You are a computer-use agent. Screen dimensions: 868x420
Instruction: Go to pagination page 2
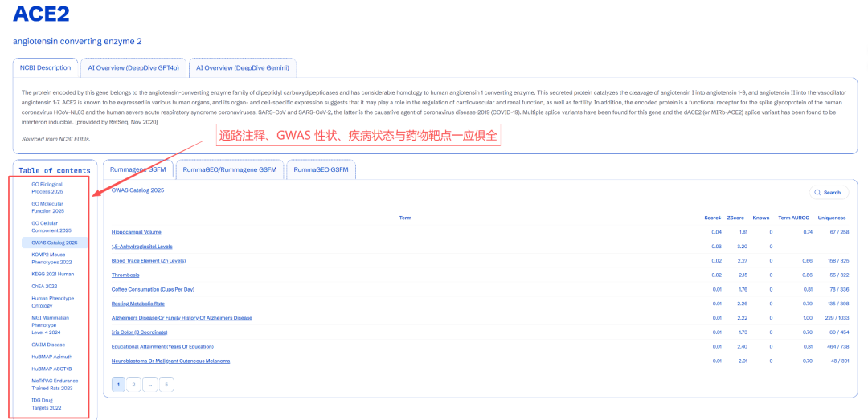[134, 385]
